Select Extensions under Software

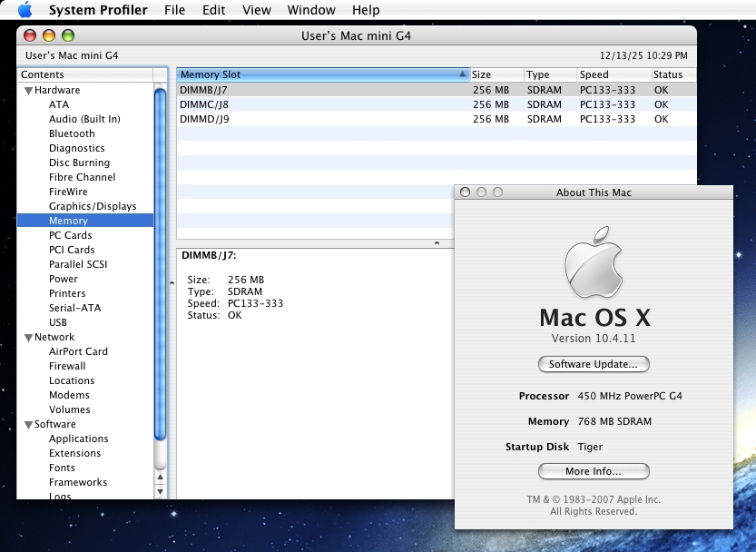click(74, 453)
